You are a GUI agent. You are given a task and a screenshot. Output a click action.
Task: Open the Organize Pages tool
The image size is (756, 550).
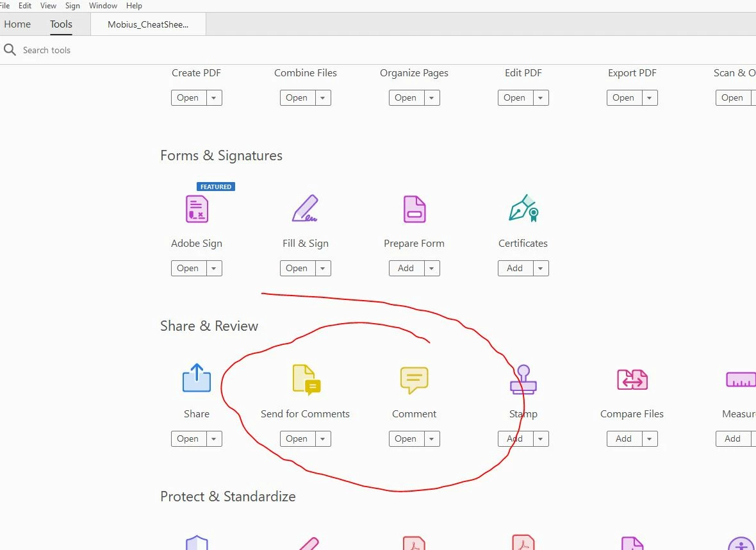pyautogui.click(x=406, y=98)
